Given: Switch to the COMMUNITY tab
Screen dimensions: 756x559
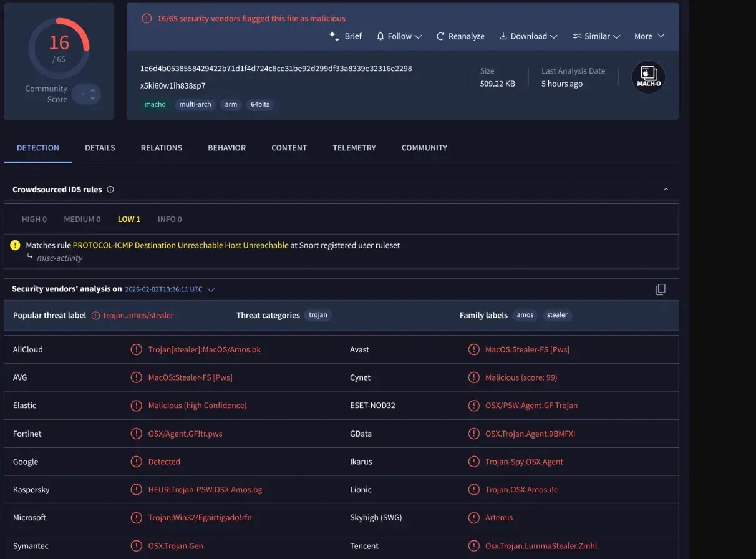Looking at the screenshot, I should pos(424,148).
